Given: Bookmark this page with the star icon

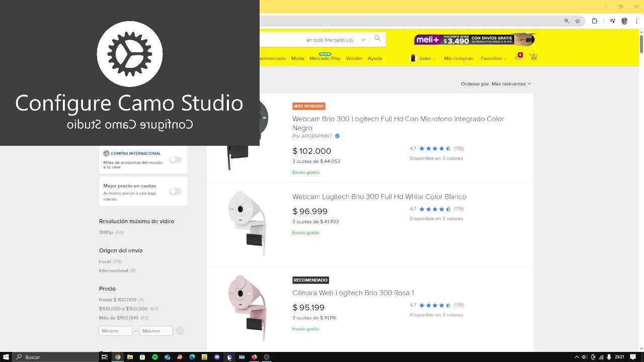Looking at the screenshot, I should pyautogui.click(x=578, y=21).
